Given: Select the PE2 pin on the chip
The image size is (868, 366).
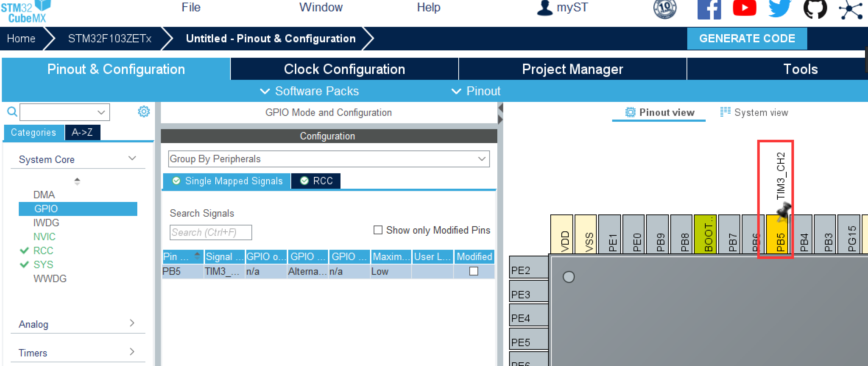Looking at the screenshot, I should tap(529, 267).
